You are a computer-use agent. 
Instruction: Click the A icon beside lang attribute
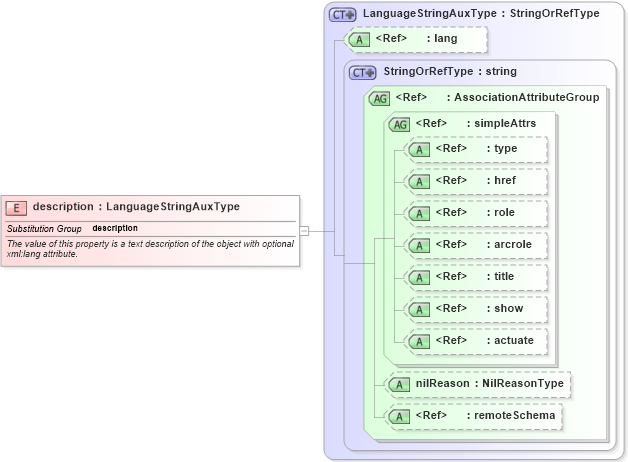click(x=359, y=40)
